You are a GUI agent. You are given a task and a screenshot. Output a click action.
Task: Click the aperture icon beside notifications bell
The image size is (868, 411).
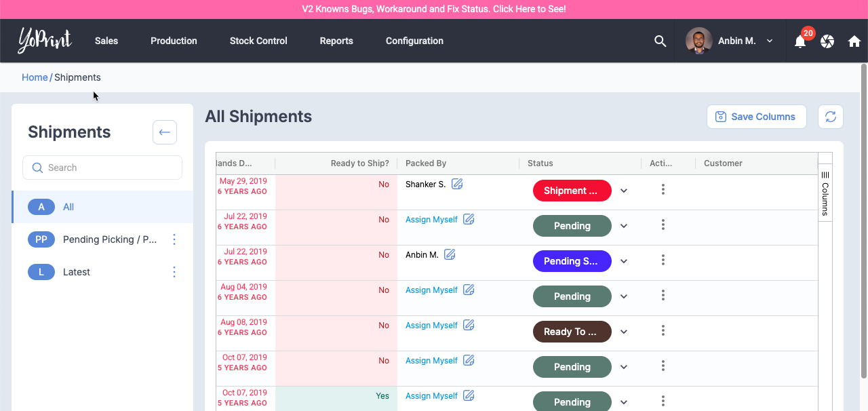pos(827,41)
